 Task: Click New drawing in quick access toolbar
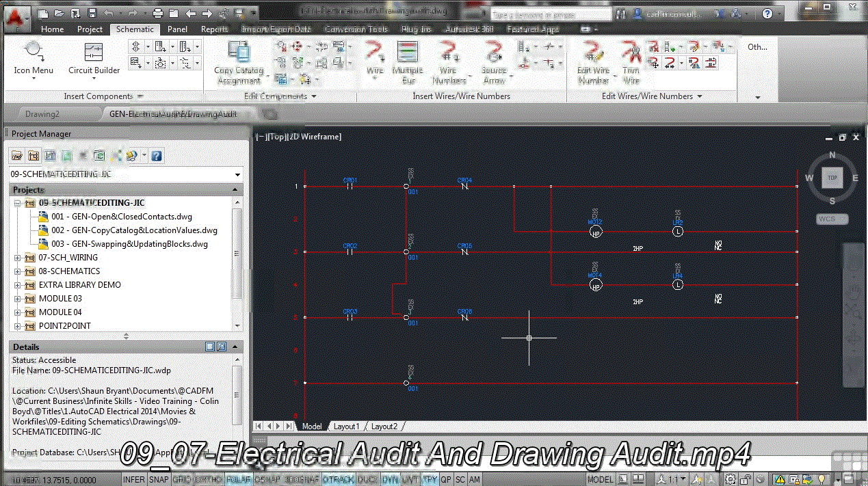point(44,13)
